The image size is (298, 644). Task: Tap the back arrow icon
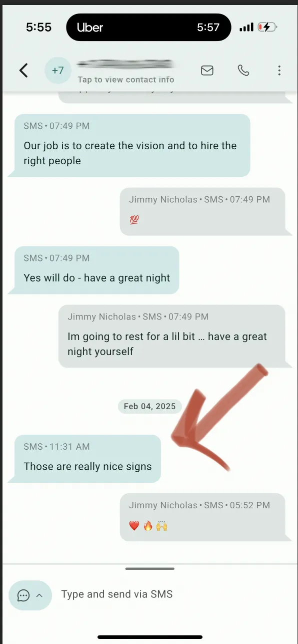pyautogui.click(x=23, y=71)
